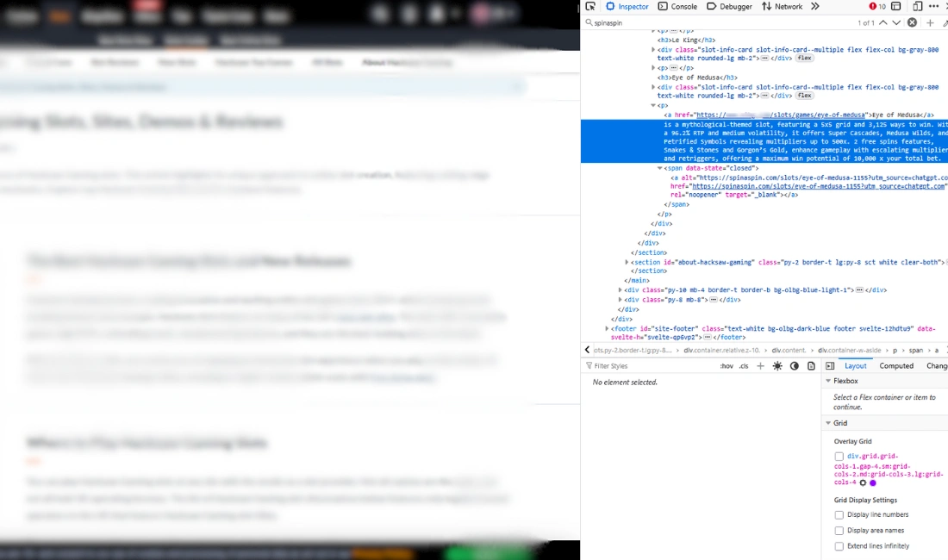This screenshot has height=560, width=948.
Task: Toggle the split console icon
Action: (x=895, y=7)
